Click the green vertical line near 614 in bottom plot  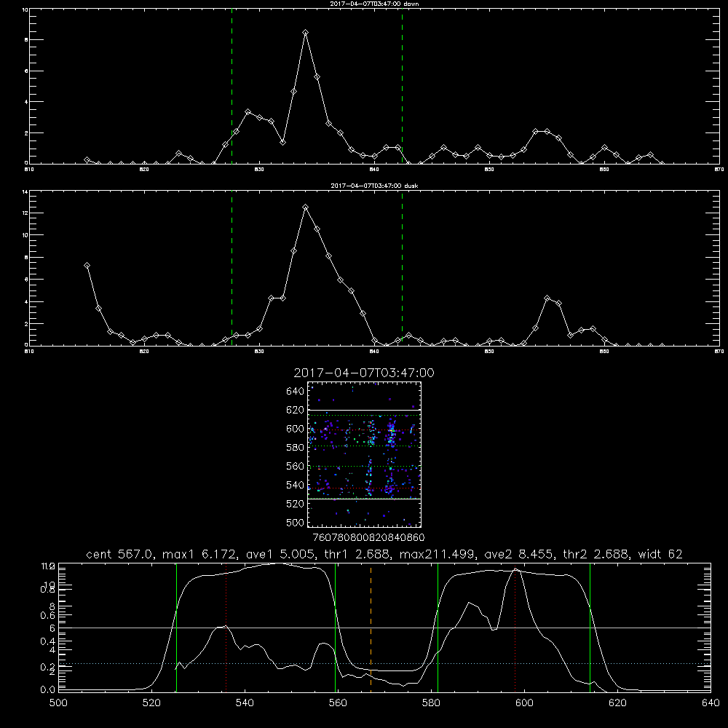click(x=590, y=627)
